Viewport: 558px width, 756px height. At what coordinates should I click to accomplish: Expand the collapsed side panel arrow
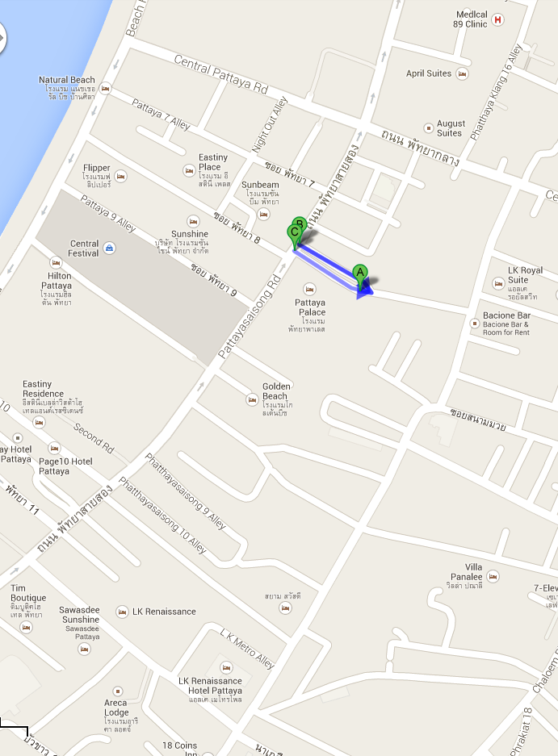pos(2,37)
